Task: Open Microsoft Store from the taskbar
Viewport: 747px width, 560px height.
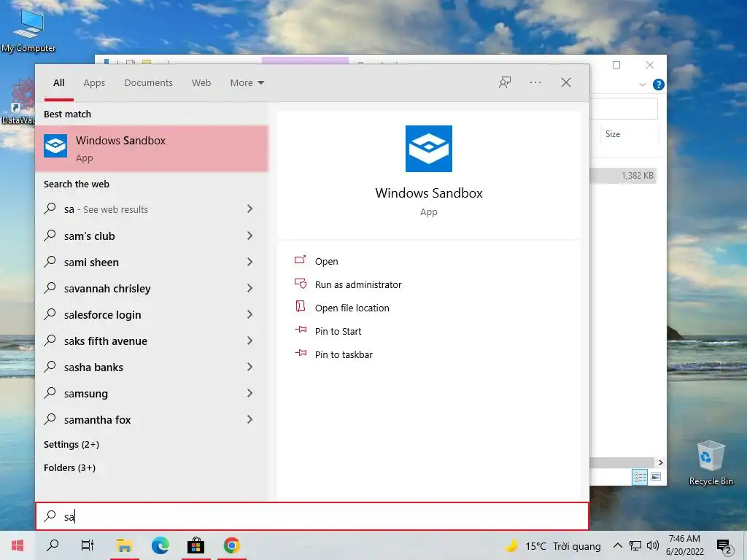Action: coord(196,545)
